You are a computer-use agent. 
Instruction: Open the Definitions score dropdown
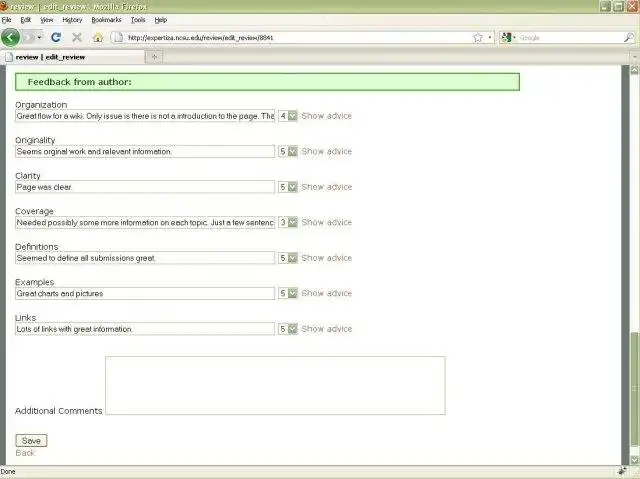pos(288,258)
